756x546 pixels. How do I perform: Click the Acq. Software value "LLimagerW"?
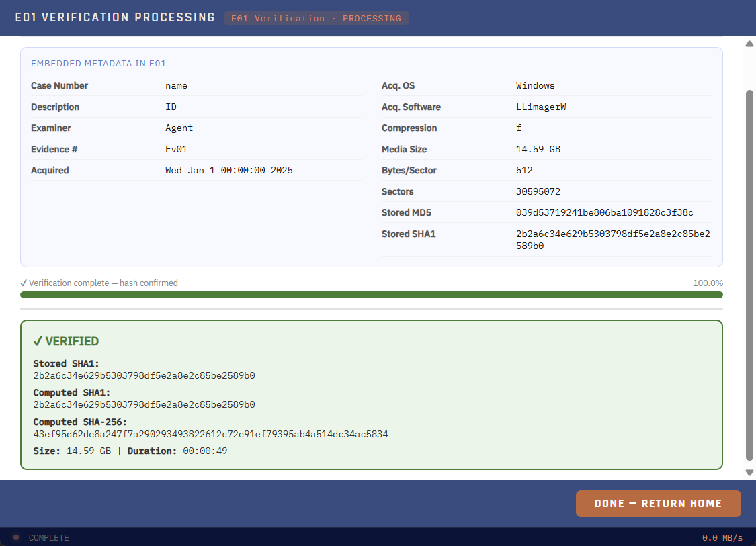pyautogui.click(x=541, y=107)
